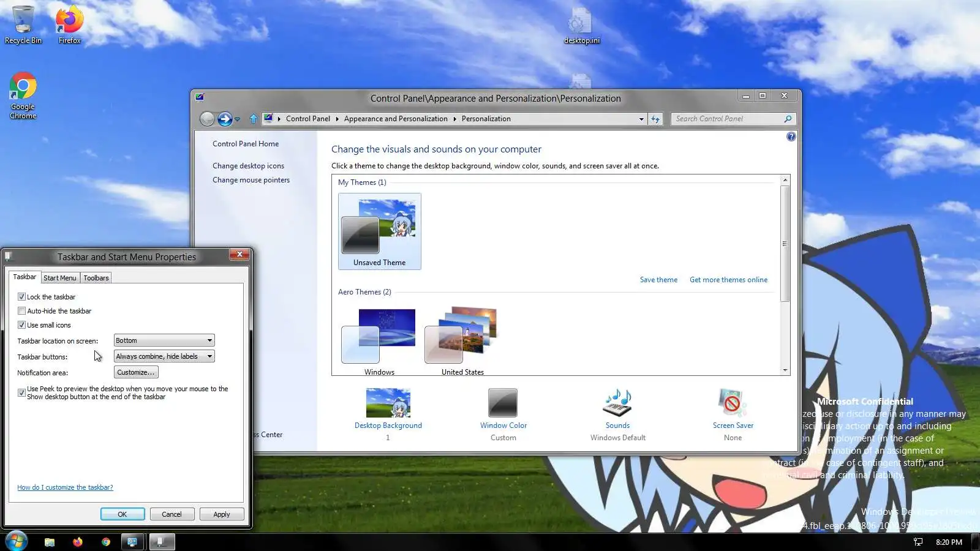Launch Firefox from the taskbar
The width and height of the screenshot is (980, 551).
point(78,542)
